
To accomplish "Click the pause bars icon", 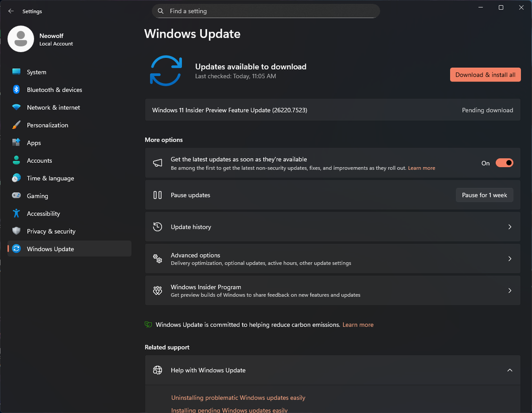I will (x=158, y=195).
